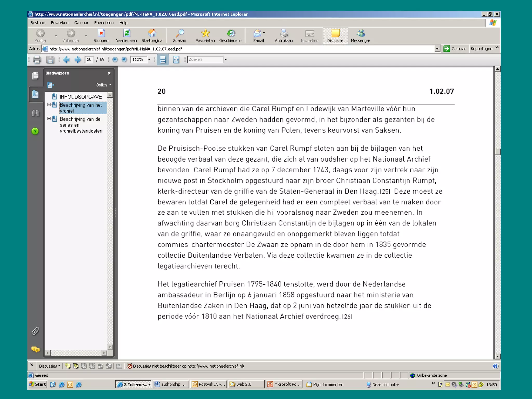Open comments panel speech bubble icon
This screenshot has height=399, width=532.
[36, 349]
